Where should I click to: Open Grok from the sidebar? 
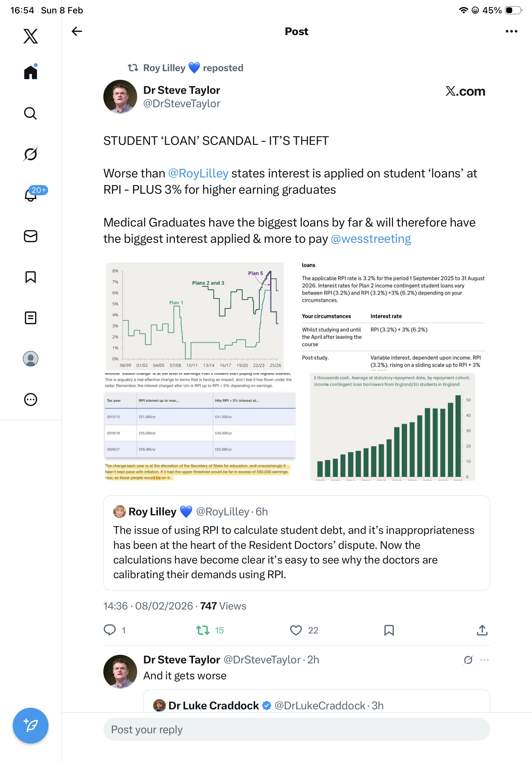coord(31,154)
